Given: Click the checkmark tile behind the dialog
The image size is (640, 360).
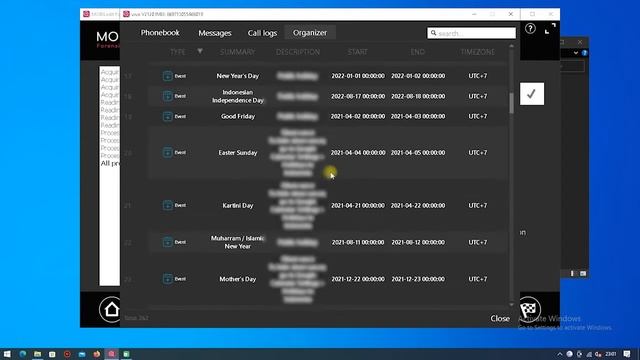Looking at the screenshot, I should point(532,94).
